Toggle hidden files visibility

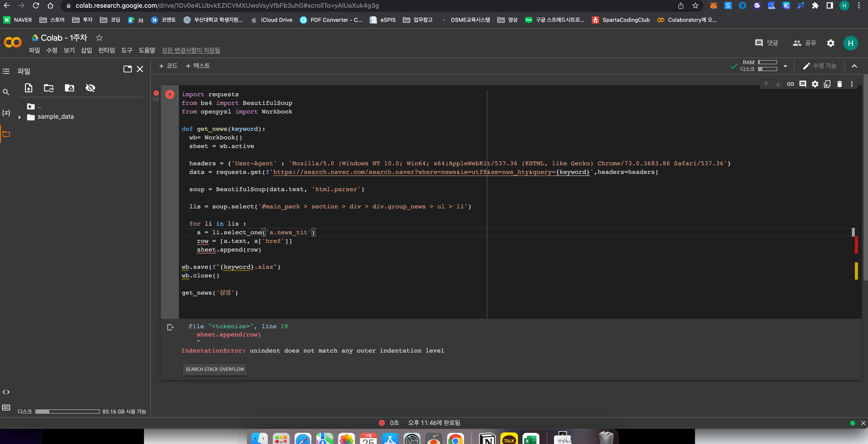pyautogui.click(x=90, y=88)
